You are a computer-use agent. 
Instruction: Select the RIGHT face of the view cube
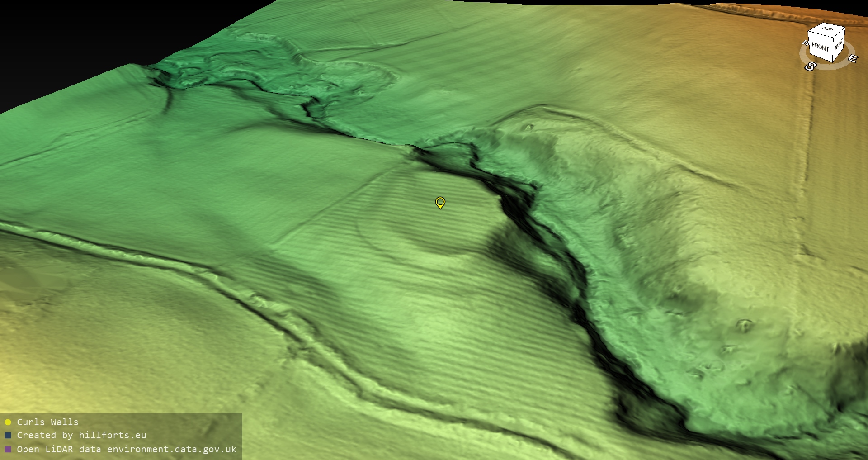[839, 44]
